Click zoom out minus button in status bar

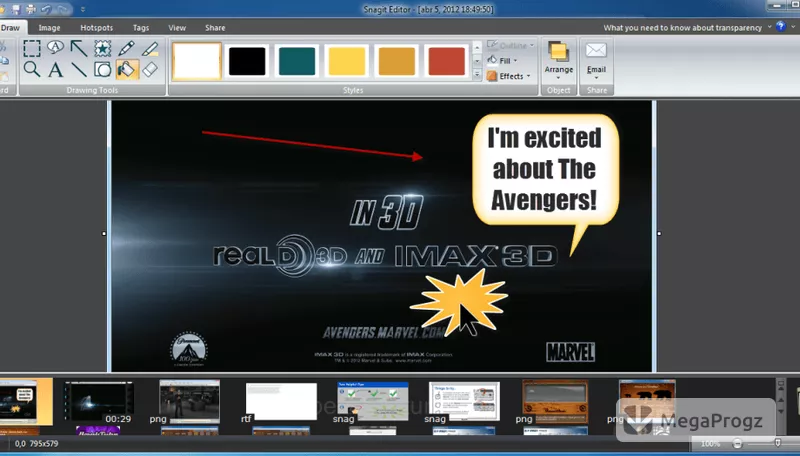pos(737,443)
